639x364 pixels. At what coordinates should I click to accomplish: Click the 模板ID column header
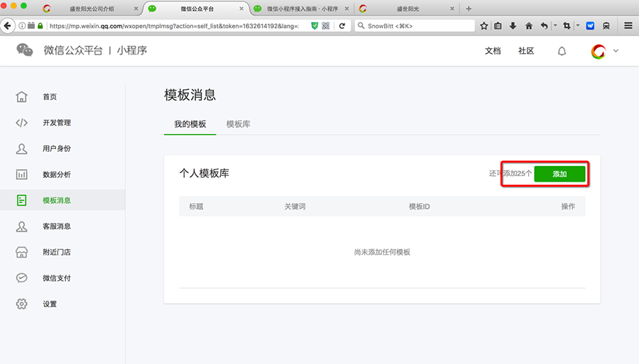point(420,206)
